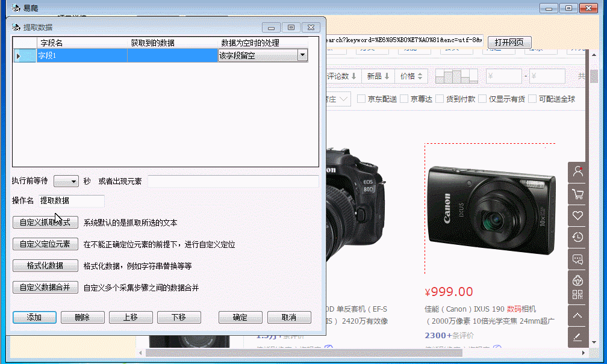Open 自定义定位元素 settings

pyautogui.click(x=45, y=244)
